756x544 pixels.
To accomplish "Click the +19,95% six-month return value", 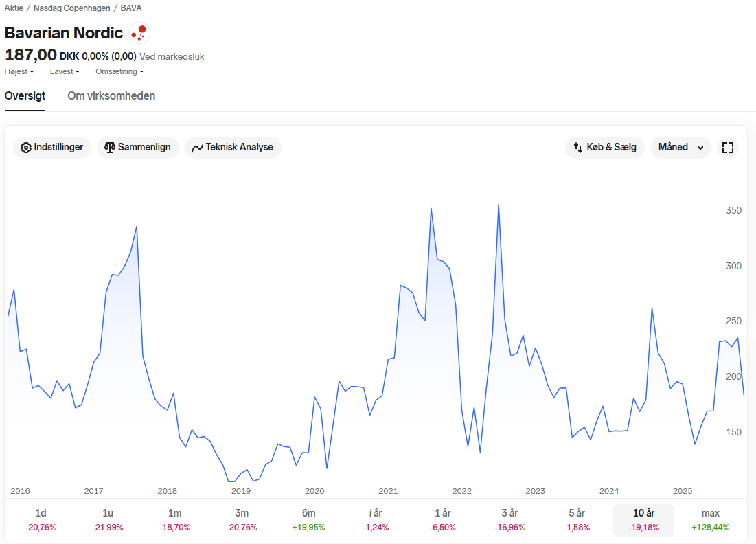I will [x=308, y=527].
